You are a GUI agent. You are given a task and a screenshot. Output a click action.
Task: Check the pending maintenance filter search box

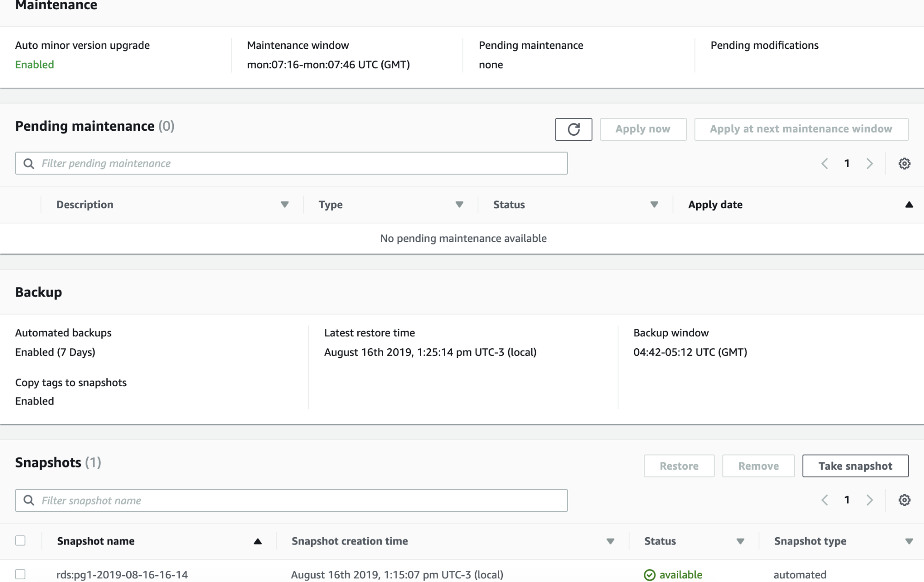pos(291,163)
